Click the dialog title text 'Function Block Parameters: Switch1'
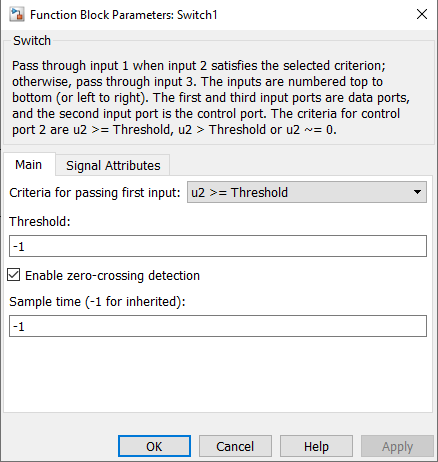Viewport: 438px width, 462px height. [x=124, y=15]
